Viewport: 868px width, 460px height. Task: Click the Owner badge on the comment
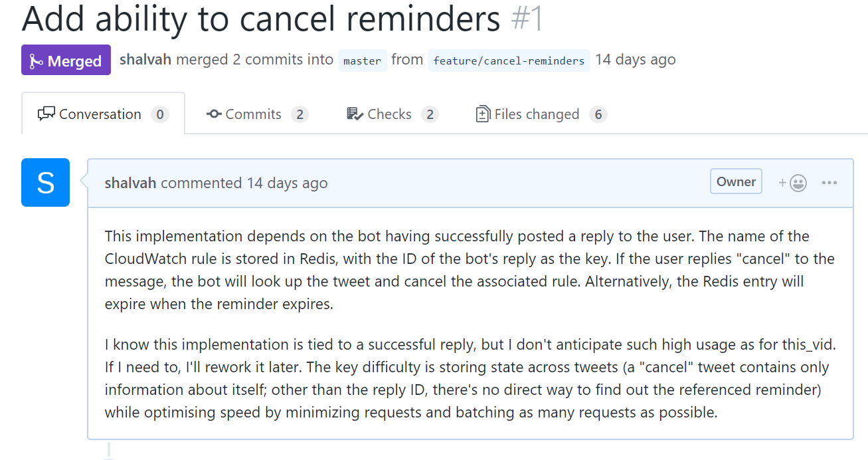pyautogui.click(x=736, y=181)
